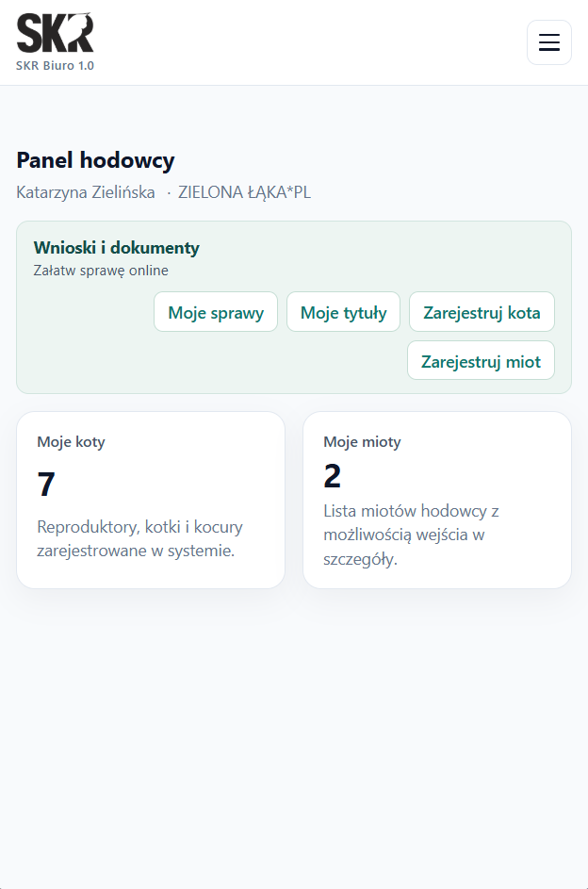Click the Załatw sprawę online text
This screenshot has height=889, width=588.
pyautogui.click(x=101, y=270)
